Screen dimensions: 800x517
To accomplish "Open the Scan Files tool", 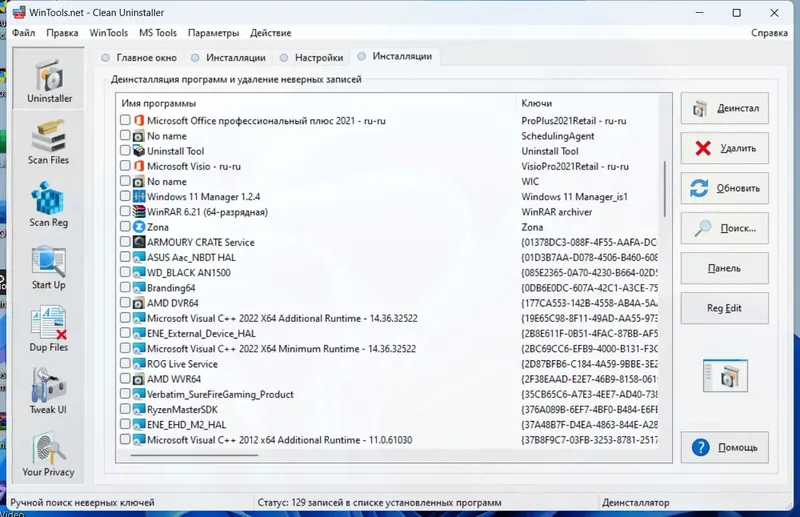I will click(48, 141).
